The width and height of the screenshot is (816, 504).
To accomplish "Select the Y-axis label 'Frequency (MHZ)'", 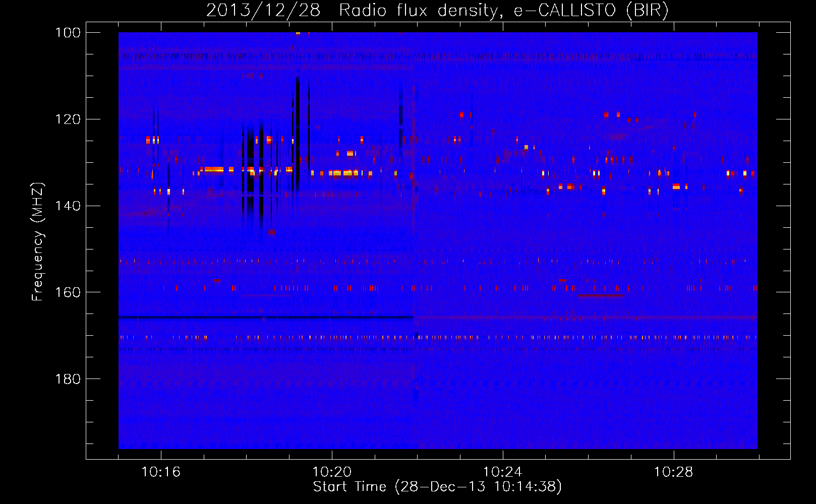I will pos(38,241).
